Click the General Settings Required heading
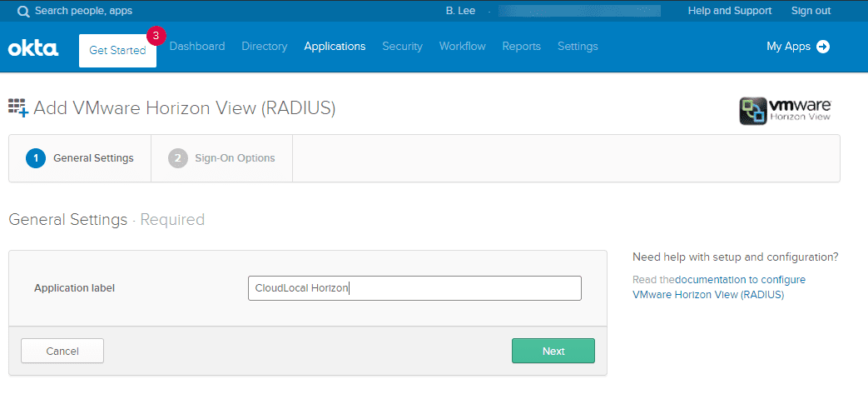This screenshot has width=868, height=394. tap(107, 219)
